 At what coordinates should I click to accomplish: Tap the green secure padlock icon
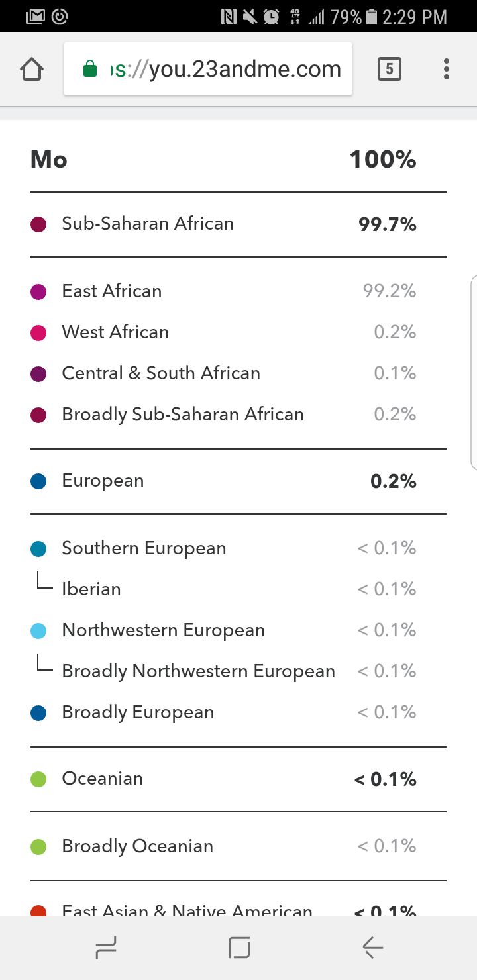(91, 70)
